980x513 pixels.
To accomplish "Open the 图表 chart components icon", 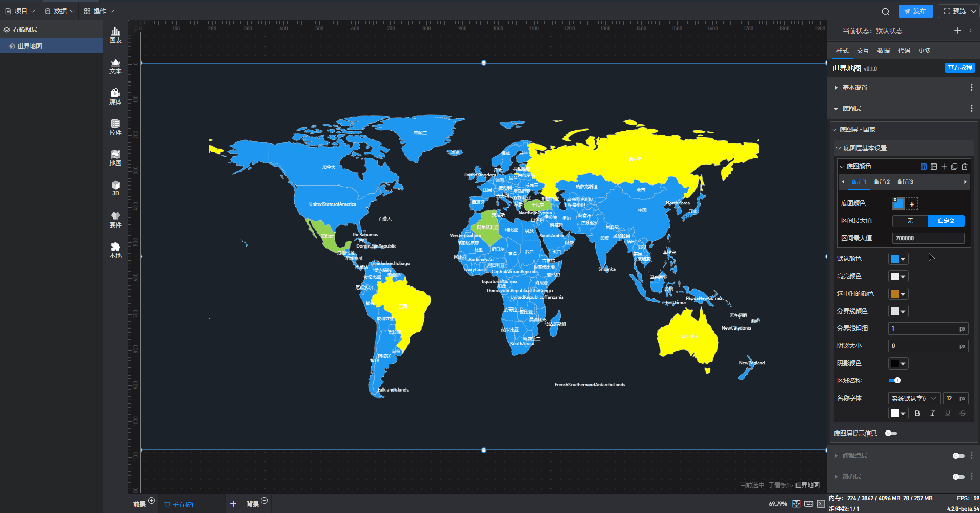I will (x=115, y=35).
